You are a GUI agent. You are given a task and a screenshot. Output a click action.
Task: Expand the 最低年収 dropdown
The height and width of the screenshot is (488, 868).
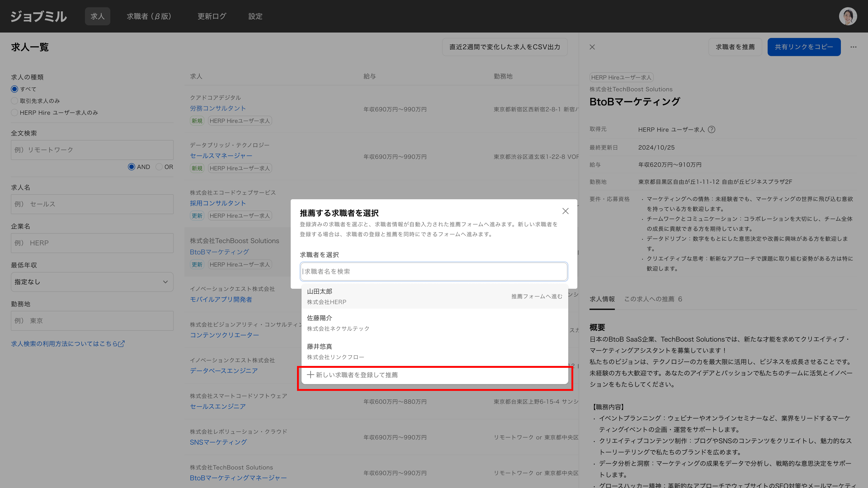92,282
